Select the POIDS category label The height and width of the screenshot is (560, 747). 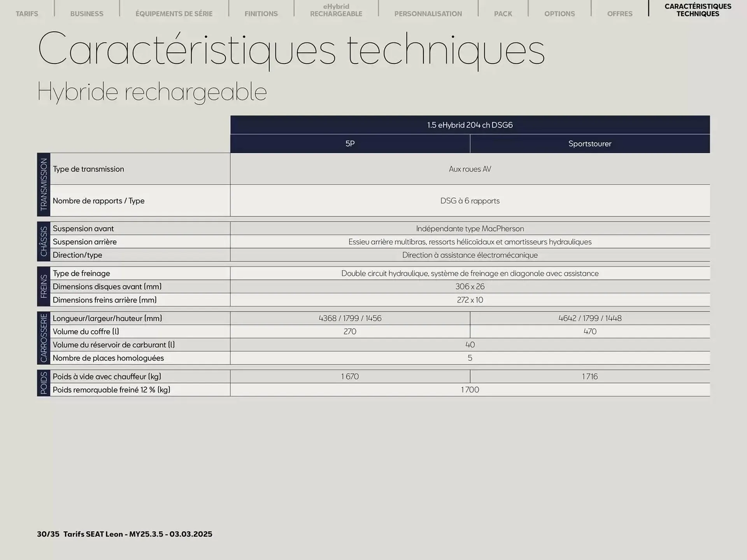44,383
